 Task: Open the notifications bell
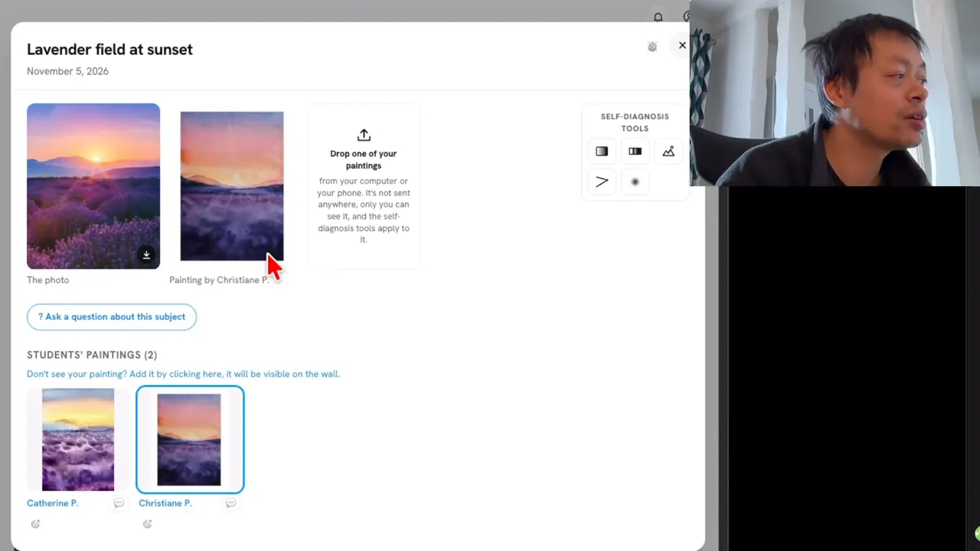658,17
